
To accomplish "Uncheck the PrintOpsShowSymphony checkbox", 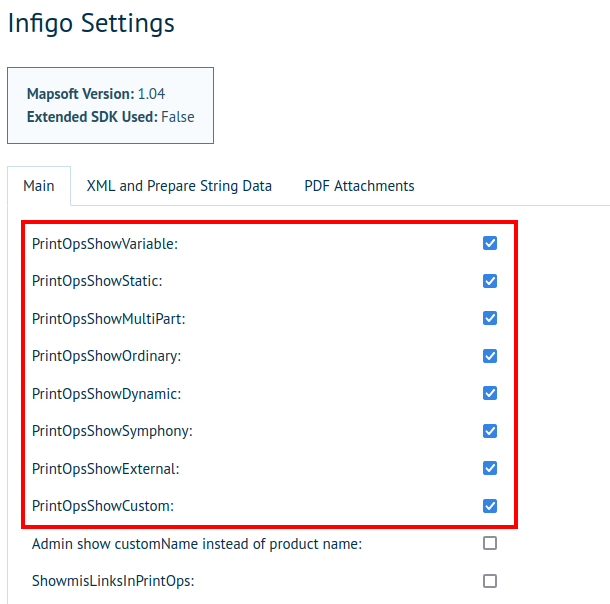I will tap(490, 431).
